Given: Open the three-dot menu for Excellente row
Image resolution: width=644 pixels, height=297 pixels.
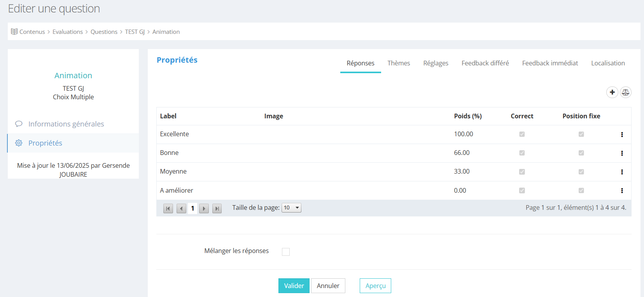Looking at the screenshot, I should tap(622, 134).
